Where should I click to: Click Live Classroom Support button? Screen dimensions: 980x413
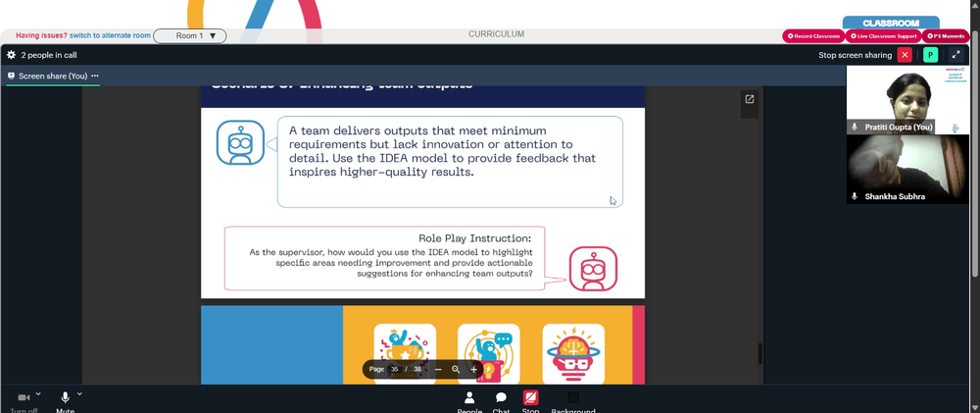click(883, 36)
